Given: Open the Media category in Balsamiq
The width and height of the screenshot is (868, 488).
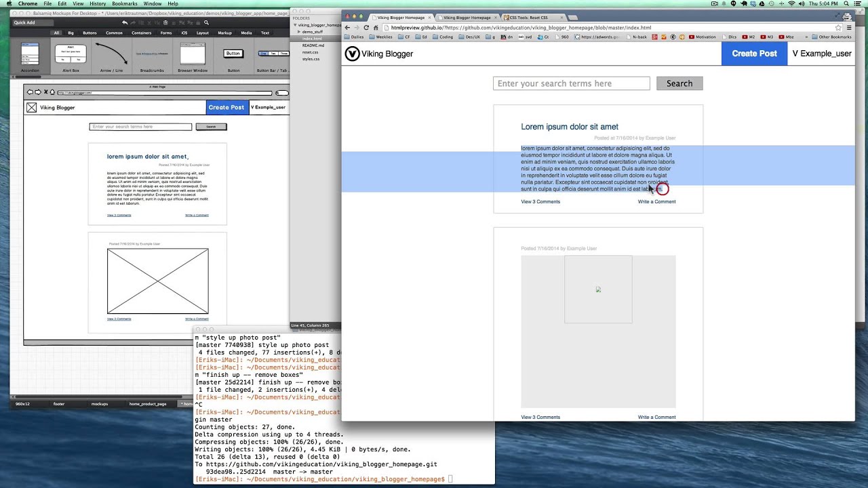Looking at the screenshot, I should click(246, 33).
